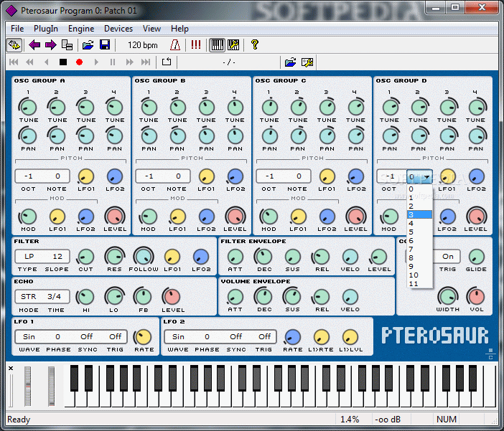This screenshot has width=504, height=431.
Task: Choose 7 from the note dropdown list
Action: [x=419, y=250]
